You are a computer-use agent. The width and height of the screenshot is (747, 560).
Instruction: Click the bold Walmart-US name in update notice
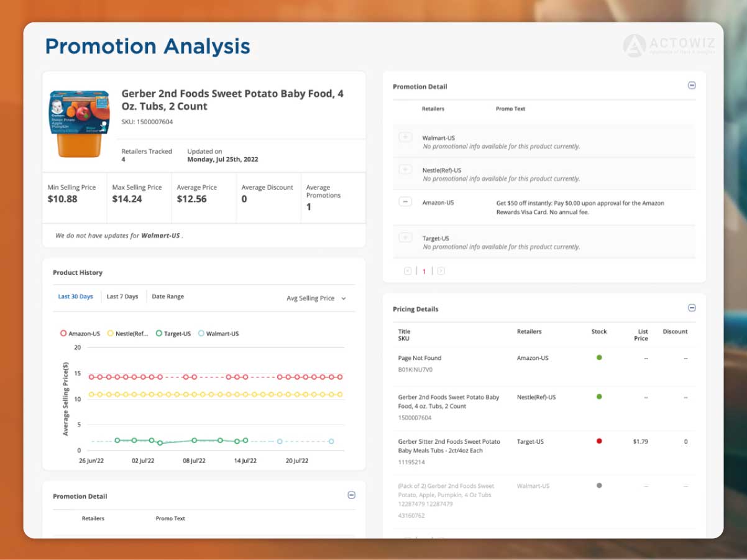160,236
